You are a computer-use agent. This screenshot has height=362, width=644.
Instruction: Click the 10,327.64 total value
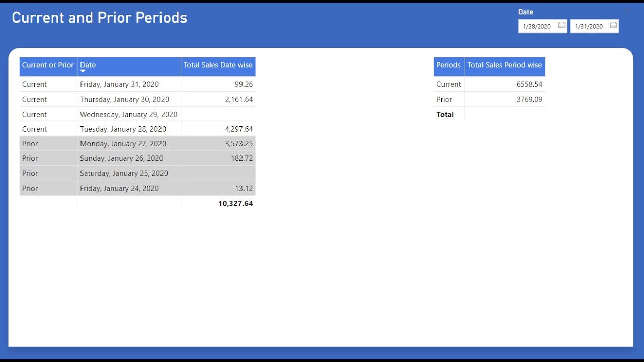[235, 203]
